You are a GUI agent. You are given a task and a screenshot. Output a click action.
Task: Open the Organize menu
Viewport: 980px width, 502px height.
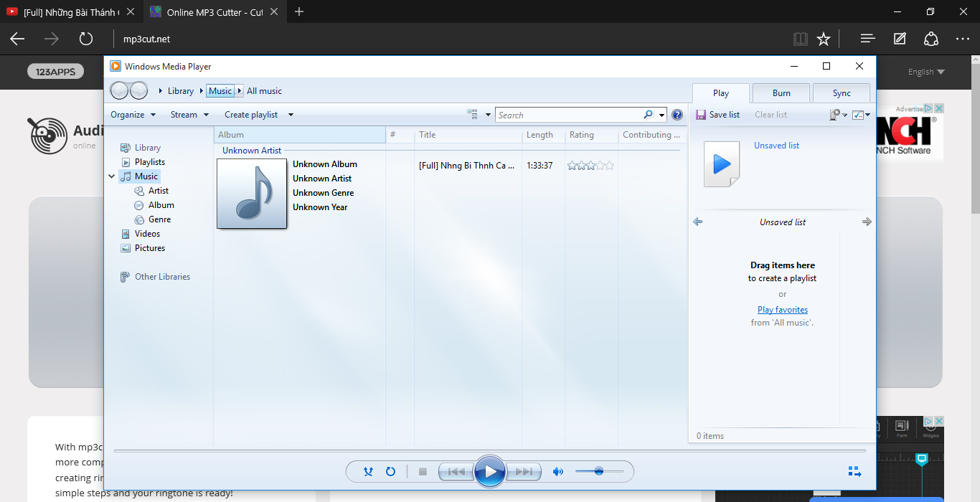(x=133, y=115)
